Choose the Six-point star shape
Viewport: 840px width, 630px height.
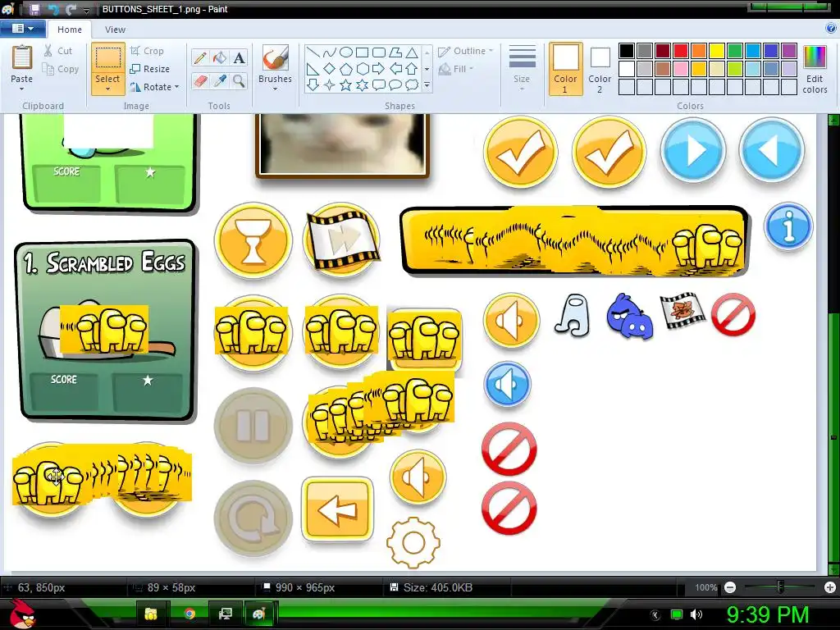click(x=362, y=84)
